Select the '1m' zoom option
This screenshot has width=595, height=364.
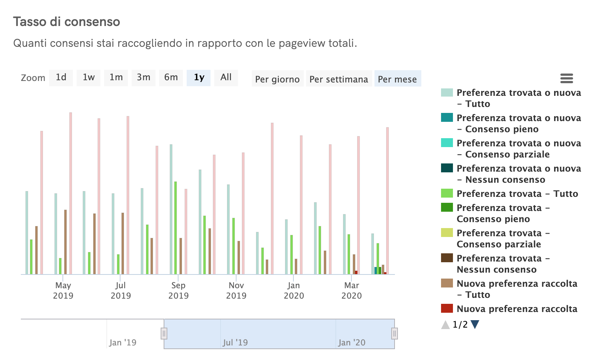(116, 78)
